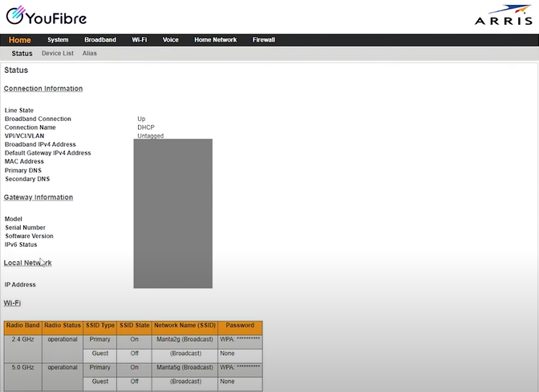
Task: Open the System menu tab
Action: click(58, 40)
